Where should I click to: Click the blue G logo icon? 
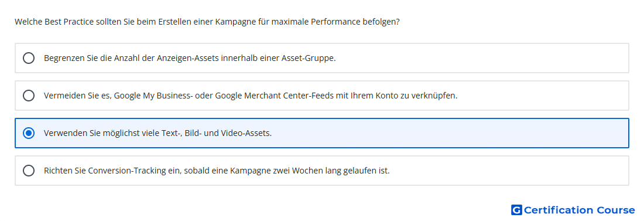click(516, 210)
